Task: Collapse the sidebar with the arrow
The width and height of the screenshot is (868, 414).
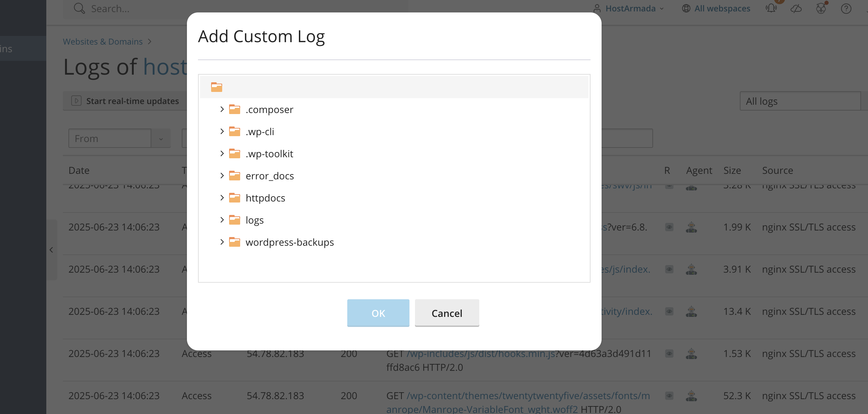Action: (x=51, y=250)
